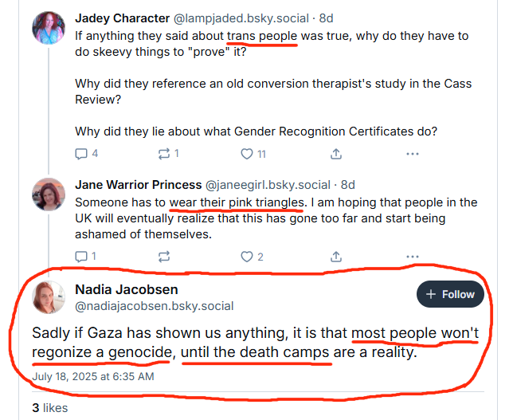The height and width of the screenshot is (420, 513).
Task: Reply to Jane Warrior Princess's post
Action: tap(81, 256)
